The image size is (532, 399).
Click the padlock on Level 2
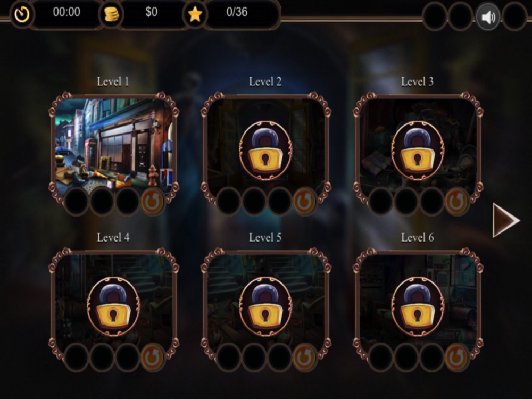click(x=265, y=151)
